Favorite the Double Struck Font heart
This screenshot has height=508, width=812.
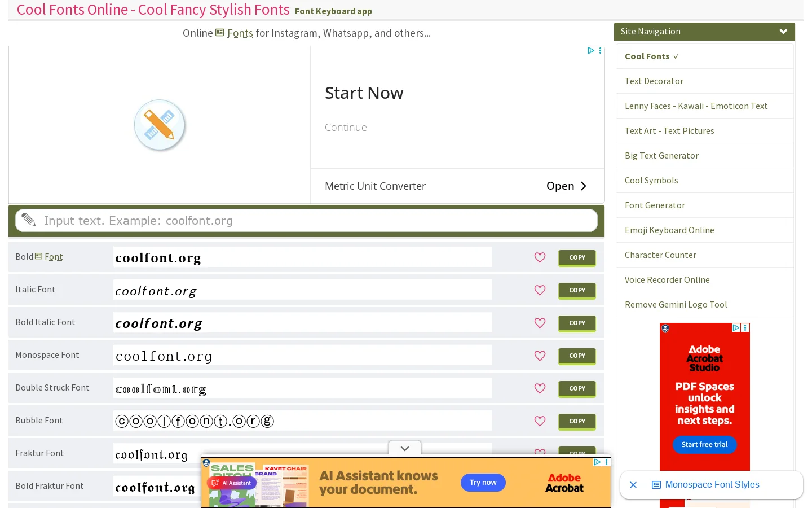pyautogui.click(x=540, y=388)
